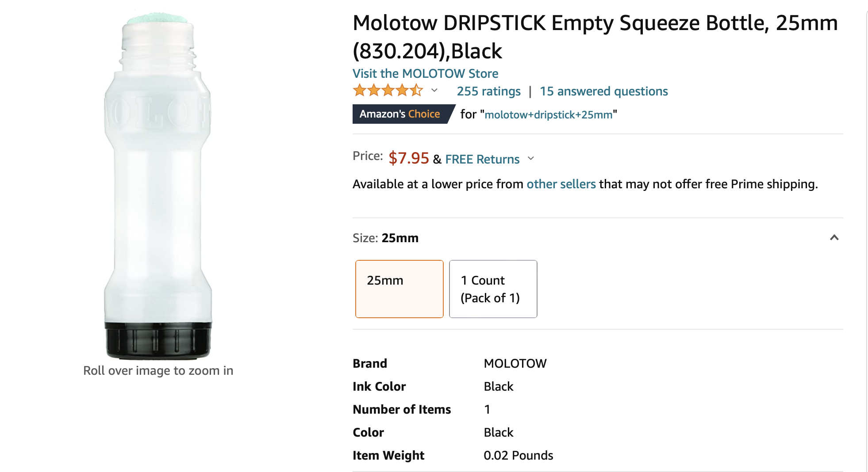Open the rating breakdown chevron beside stars
Image resolution: width=868 pixels, height=472 pixels.
coord(434,91)
